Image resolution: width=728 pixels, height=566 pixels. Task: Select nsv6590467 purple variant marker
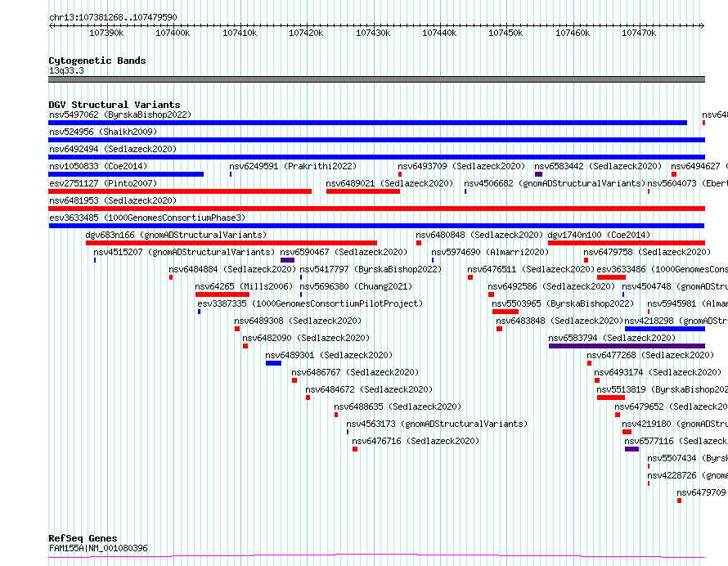287,260
